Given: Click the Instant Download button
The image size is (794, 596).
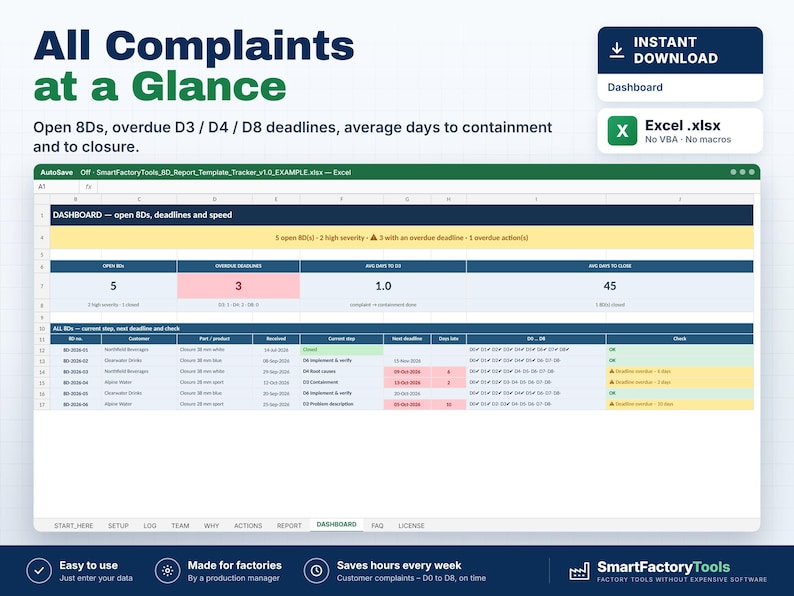Looking at the screenshot, I should pyautogui.click(x=680, y=50).
